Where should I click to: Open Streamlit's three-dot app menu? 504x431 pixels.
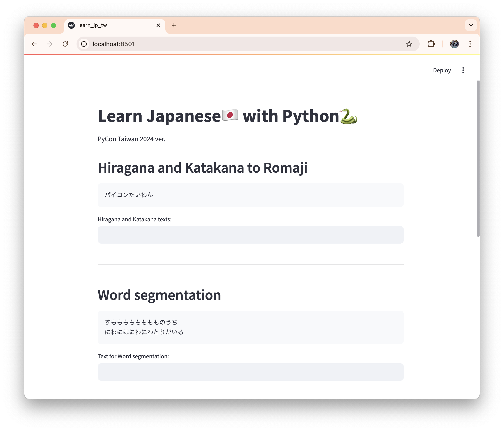pos(463,70)
